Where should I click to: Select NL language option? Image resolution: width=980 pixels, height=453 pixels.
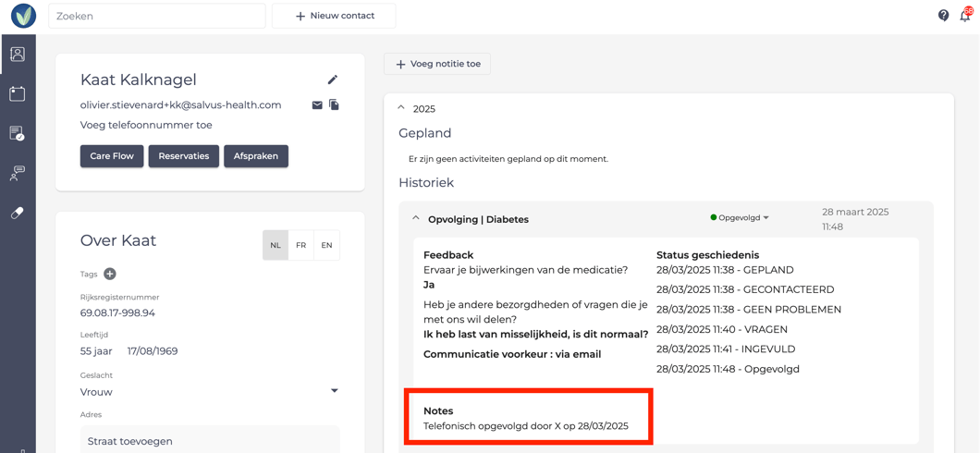pos(276,245)
